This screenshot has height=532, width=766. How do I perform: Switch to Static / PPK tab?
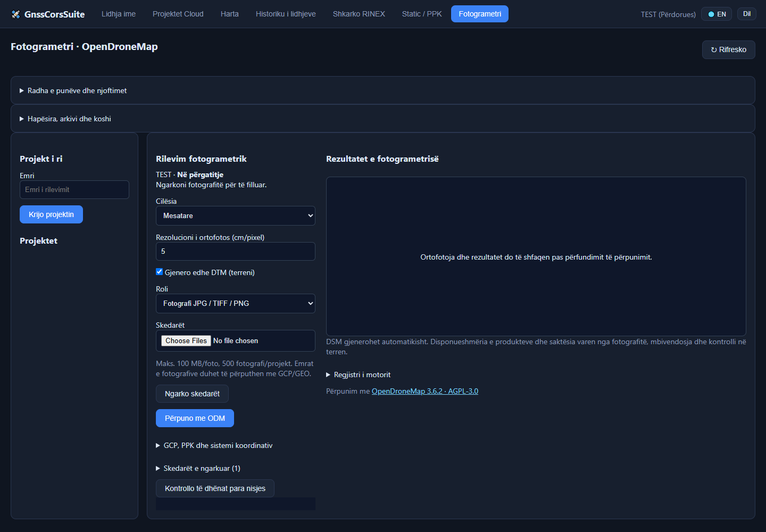pyautogui.click(x=422, y=14)
